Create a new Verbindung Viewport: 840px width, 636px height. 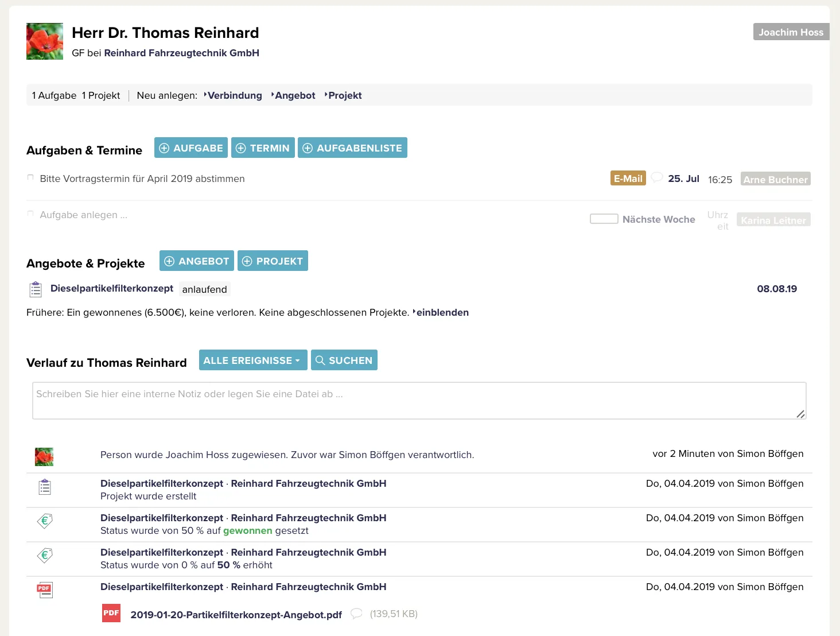pyautogui.click(x=234, y=95)
